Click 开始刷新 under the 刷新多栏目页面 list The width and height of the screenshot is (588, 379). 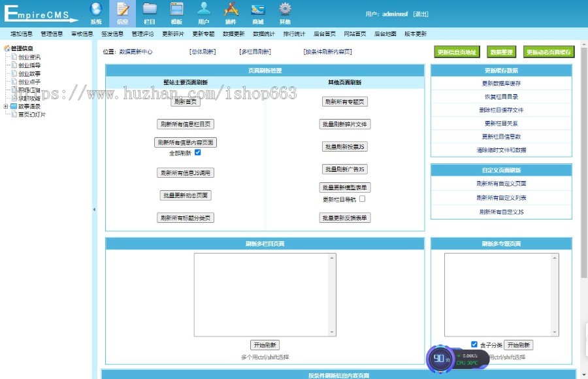tap(265, 345)
